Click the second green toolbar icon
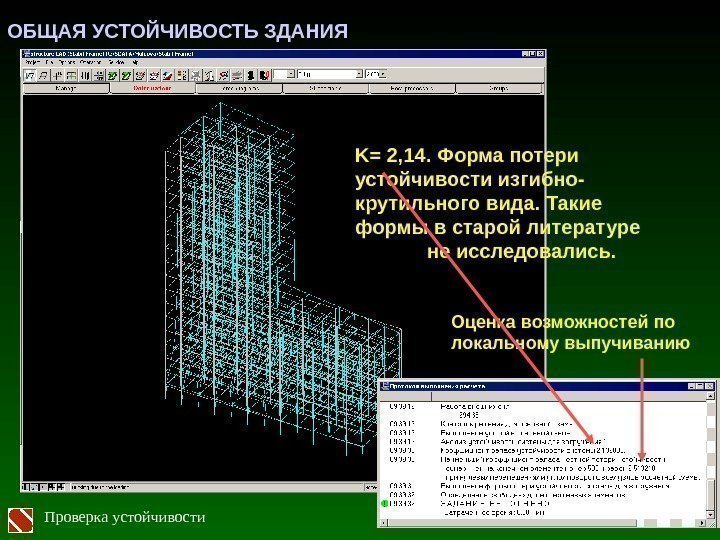720x540 pixels. tap(126, 75)
